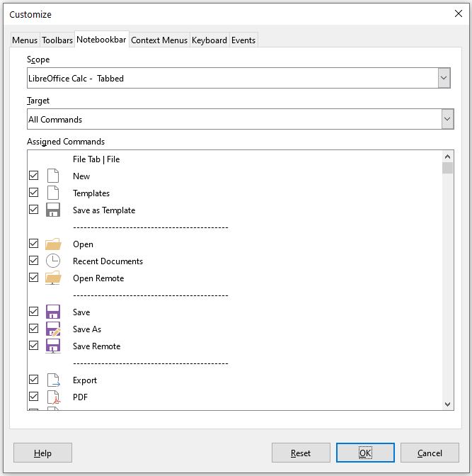Select the separator line below Open Remote
The height and width of the screenshot is (476, 472).
tap(151, 295)
